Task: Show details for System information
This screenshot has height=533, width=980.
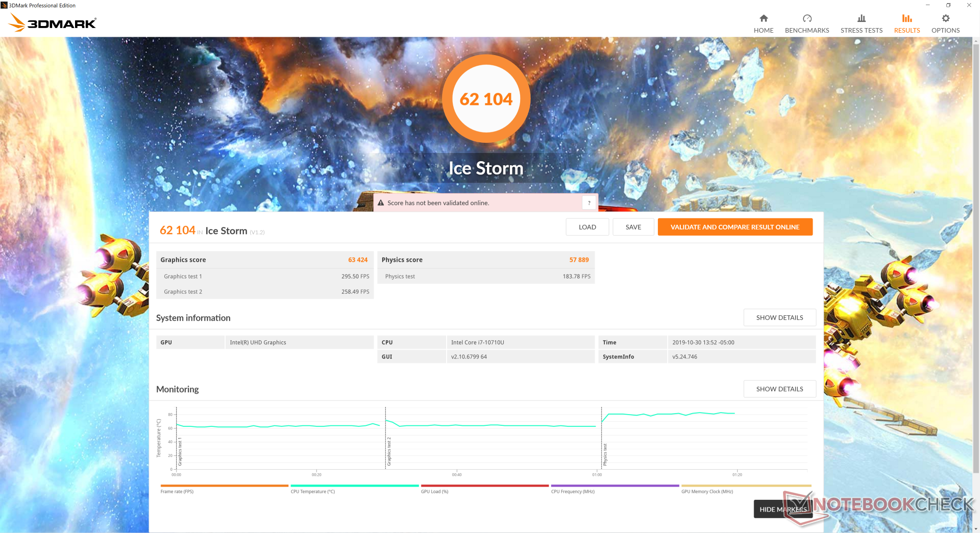Action: [779, 317]
